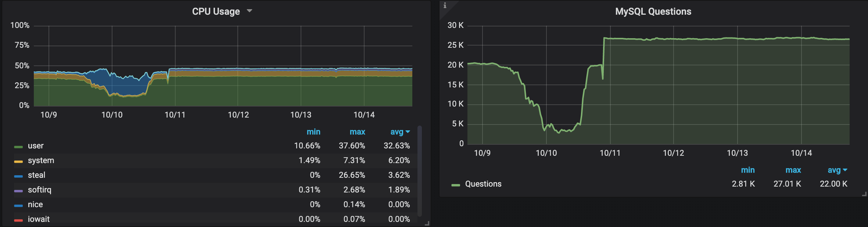Click the resize handle of MySQL Questions panel

[x=864, y=194]
